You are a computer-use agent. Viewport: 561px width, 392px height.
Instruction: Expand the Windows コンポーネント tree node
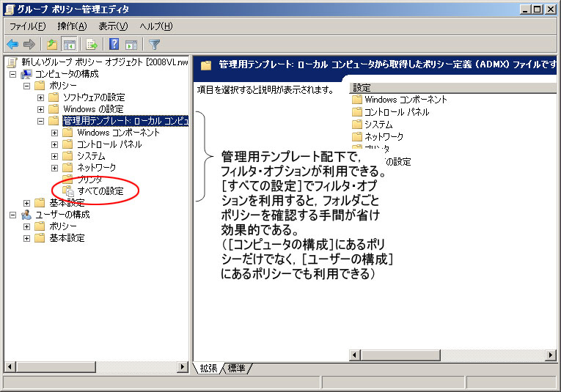[x=55, y=133]
